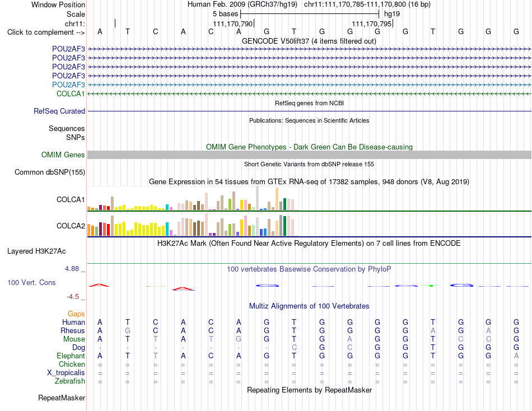
Task: Click the OMIM Gene Phenotypes green title
Action: point(309,147)
